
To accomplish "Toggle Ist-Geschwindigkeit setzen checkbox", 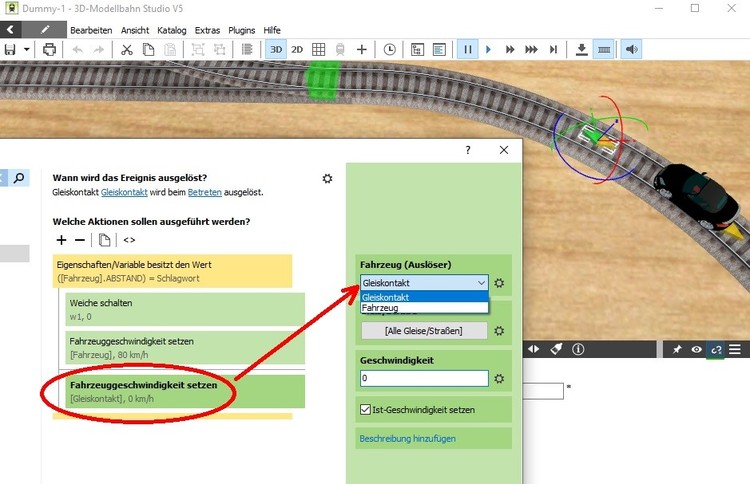I will tap(365, 410).
